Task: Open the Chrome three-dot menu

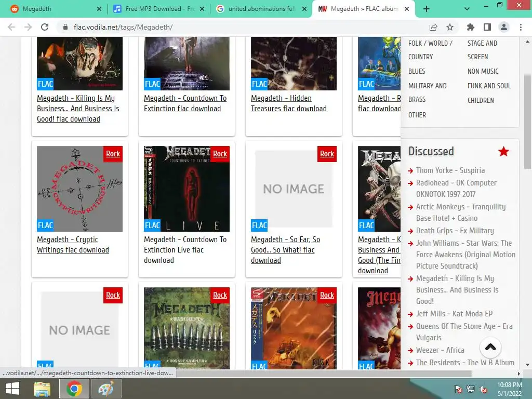Action: tap(521, 27)
